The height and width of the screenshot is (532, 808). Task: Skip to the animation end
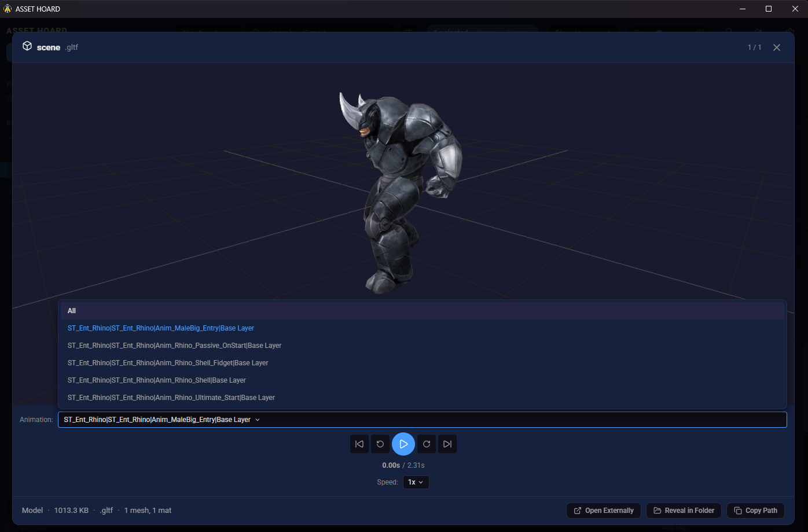447,444
